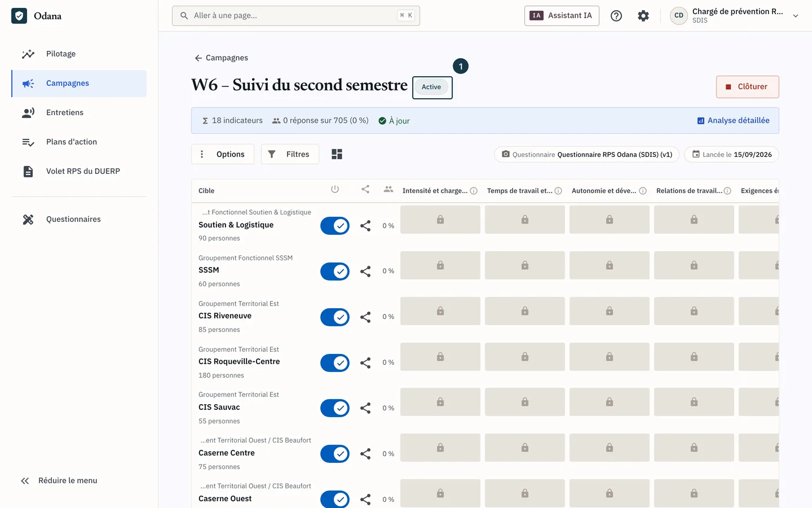Turn off the CIS Roqueville-Centre toggle

(335, 363)
